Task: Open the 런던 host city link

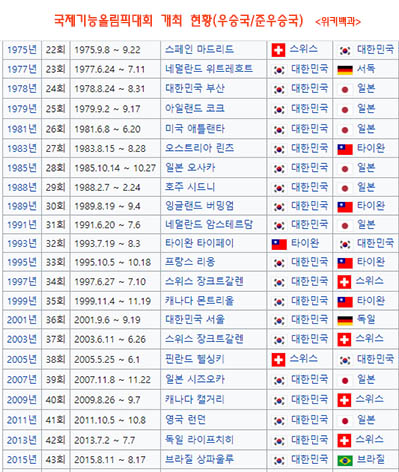Action: [x=196, y=420]
